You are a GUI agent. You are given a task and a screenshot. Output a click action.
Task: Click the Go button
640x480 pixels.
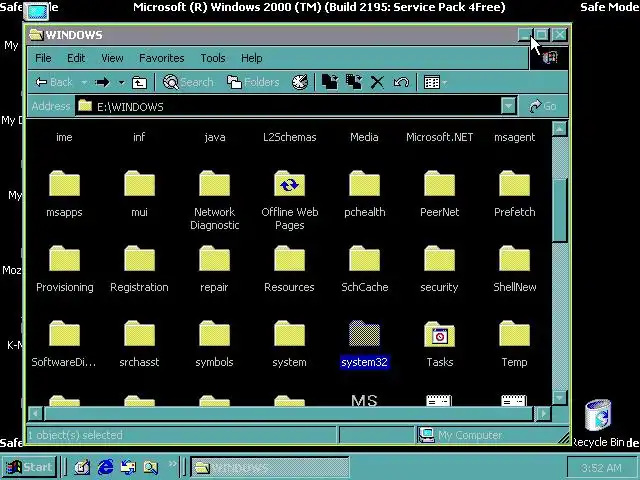[543, 107]
